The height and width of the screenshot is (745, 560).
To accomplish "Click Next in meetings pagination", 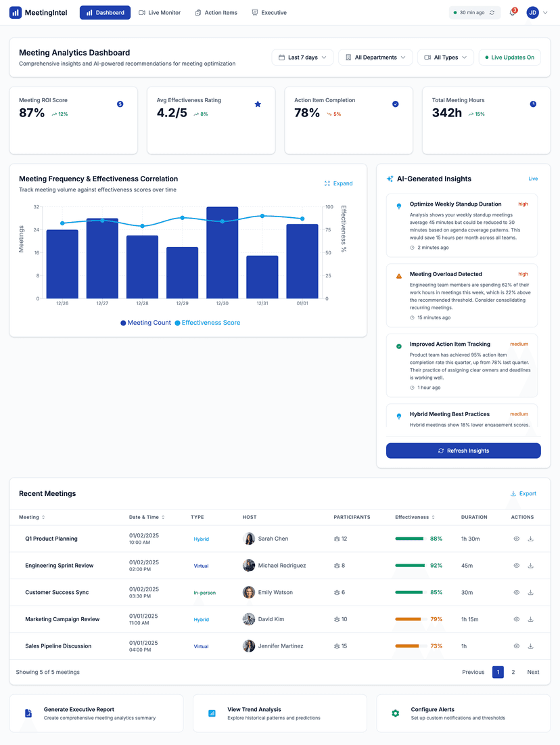I will click(533, 672).
